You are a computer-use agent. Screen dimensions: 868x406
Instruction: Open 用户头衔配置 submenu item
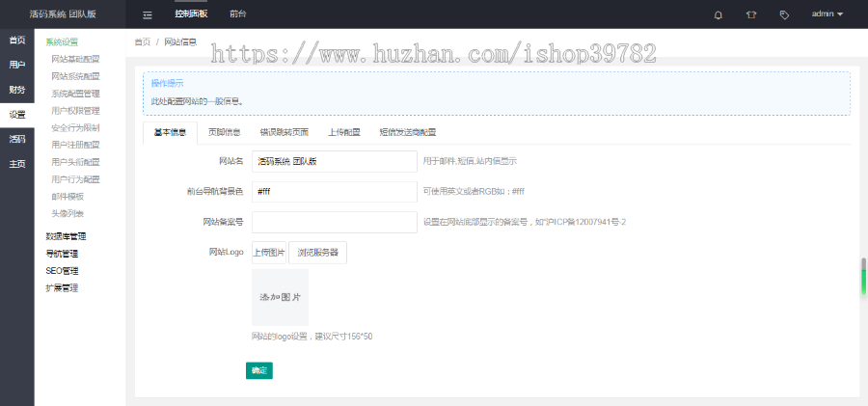pyautogui.click(x=75, y=162)
